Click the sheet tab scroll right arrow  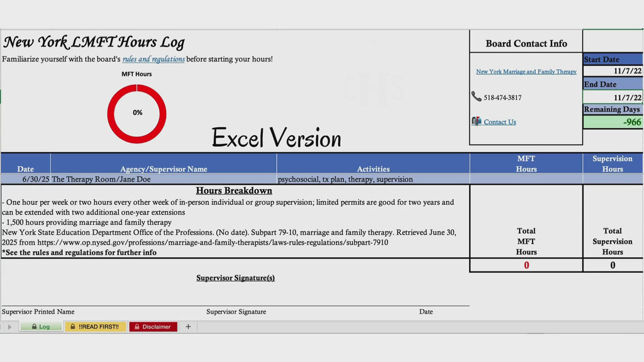10,327
